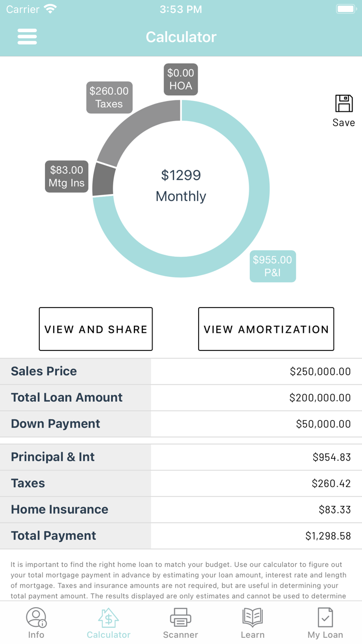
Task: Open the hamburger navigation menu
Action: click(x=27, y=36)
